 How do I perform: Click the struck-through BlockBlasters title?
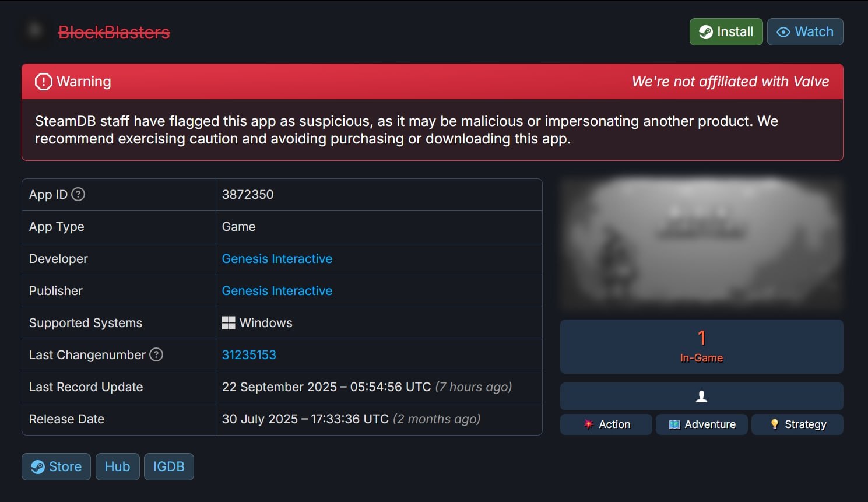[x=114, y=32]
